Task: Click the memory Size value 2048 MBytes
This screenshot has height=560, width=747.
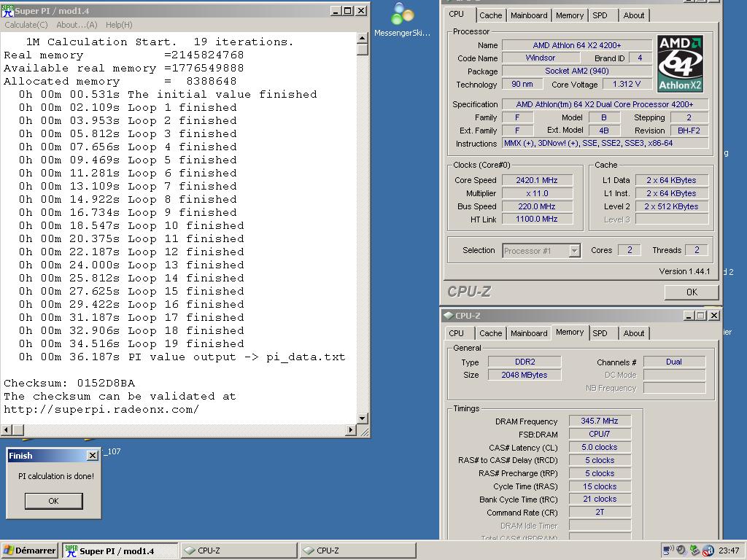Action: 525,375
